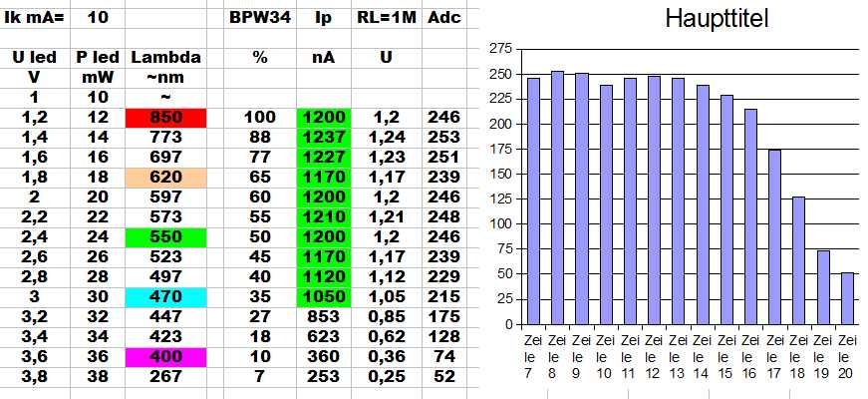This screenshot has width=868, height=399.
Task: Select the chart bar for Zeile 17
Action: [x=774, y=237]
